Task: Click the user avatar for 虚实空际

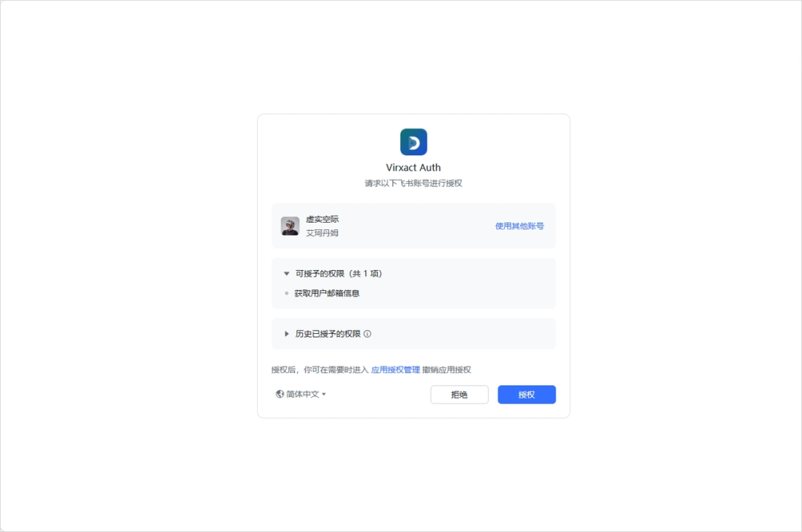Action: tap(290, 226)
